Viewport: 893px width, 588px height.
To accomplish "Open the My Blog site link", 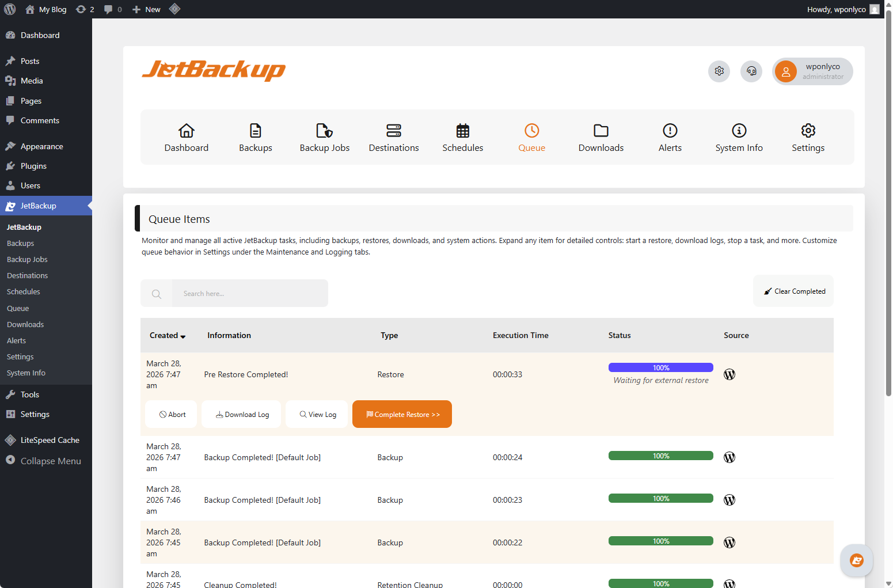I will [x=46, y=9].
